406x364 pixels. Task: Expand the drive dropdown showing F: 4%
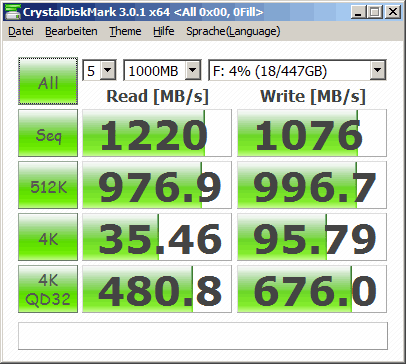(x=378, y=70)
